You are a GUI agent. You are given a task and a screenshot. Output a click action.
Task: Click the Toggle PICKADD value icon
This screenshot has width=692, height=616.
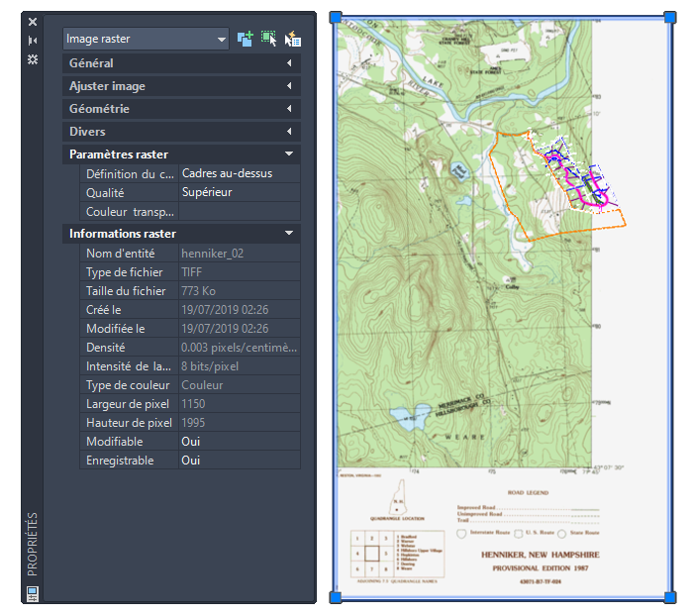point(245,39)
